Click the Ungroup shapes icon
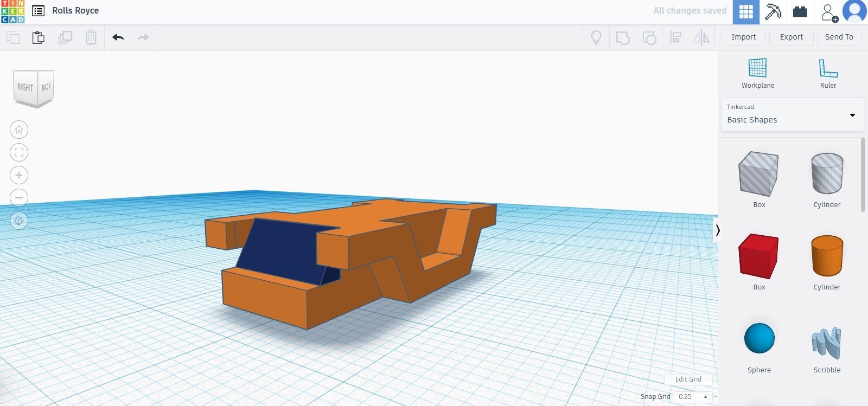 tap(649, 37)
